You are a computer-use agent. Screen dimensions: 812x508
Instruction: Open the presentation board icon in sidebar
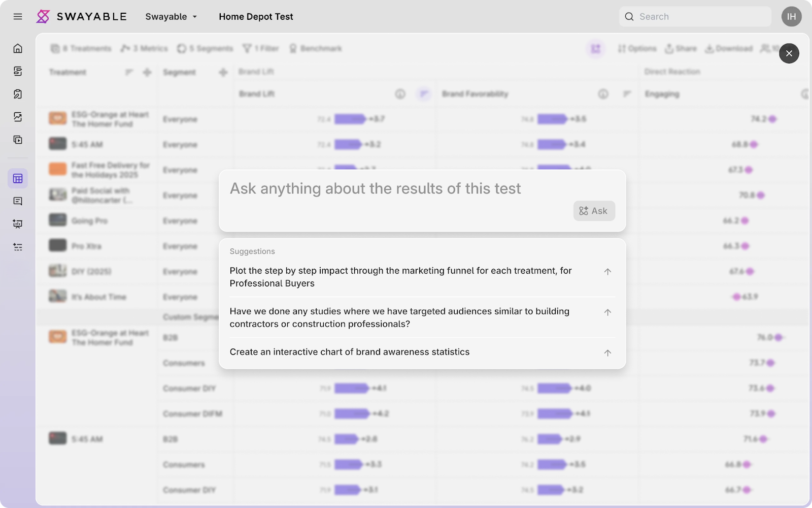click(18, 224)
